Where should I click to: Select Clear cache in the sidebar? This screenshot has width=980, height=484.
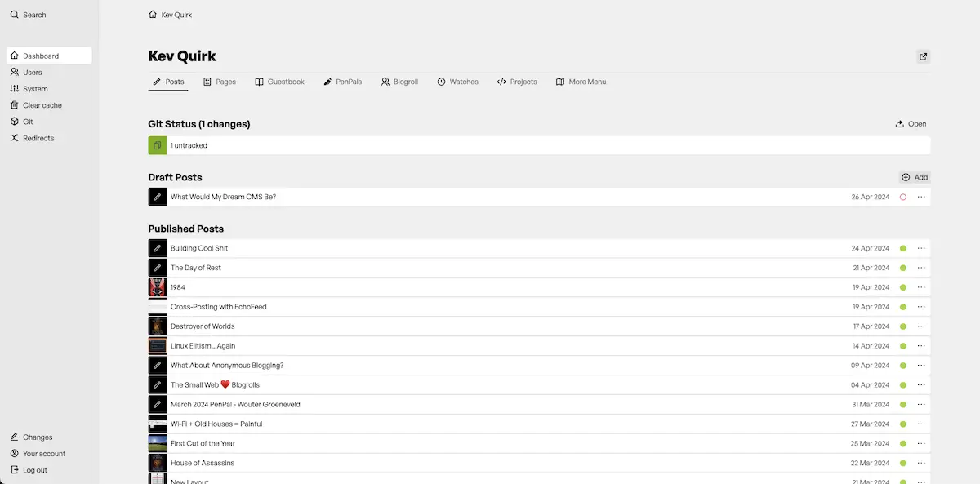point(42,105)
